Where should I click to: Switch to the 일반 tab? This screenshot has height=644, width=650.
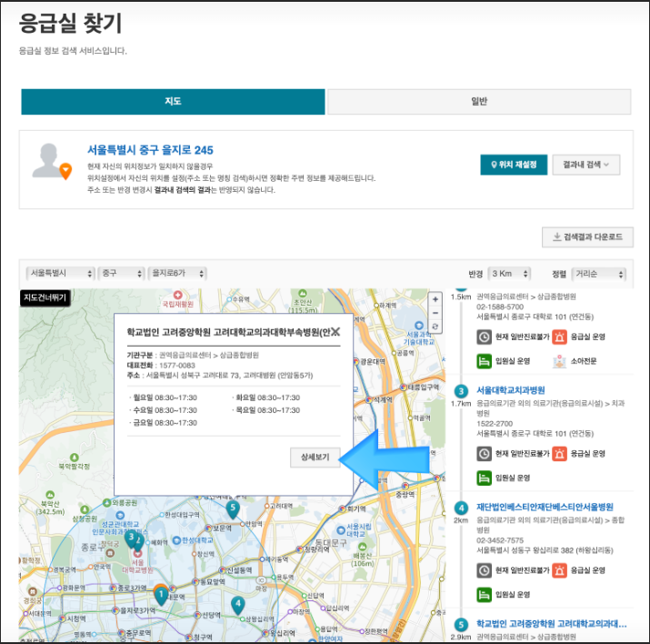point(479,102)
